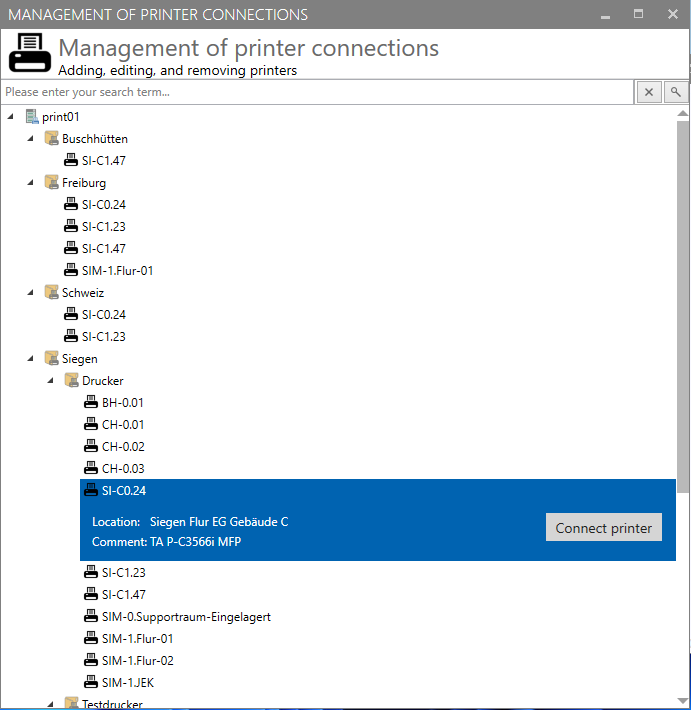Select SI-C1.23 under Schweiz
Screen dimensions: 691x710
pos(104,336)
